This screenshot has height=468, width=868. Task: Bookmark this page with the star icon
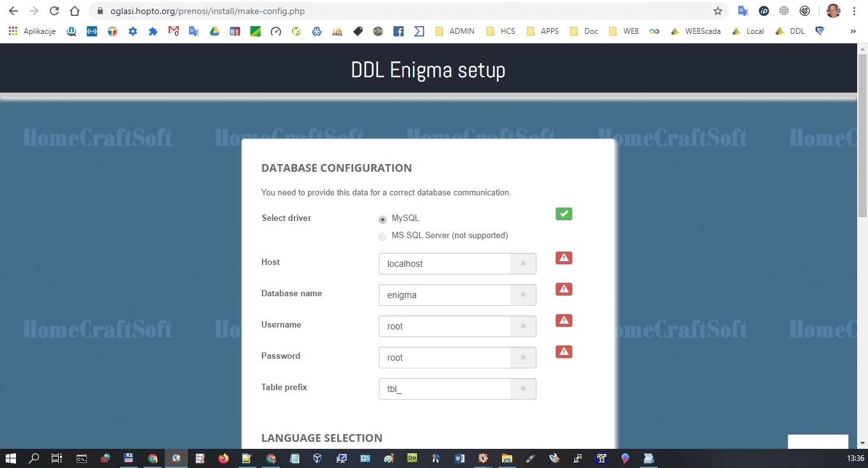tap(718, 11)
